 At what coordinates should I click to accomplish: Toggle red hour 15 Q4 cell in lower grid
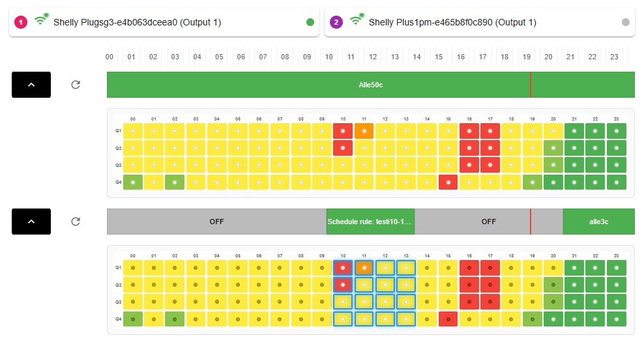pyautogui.click(x=448, y=319)
